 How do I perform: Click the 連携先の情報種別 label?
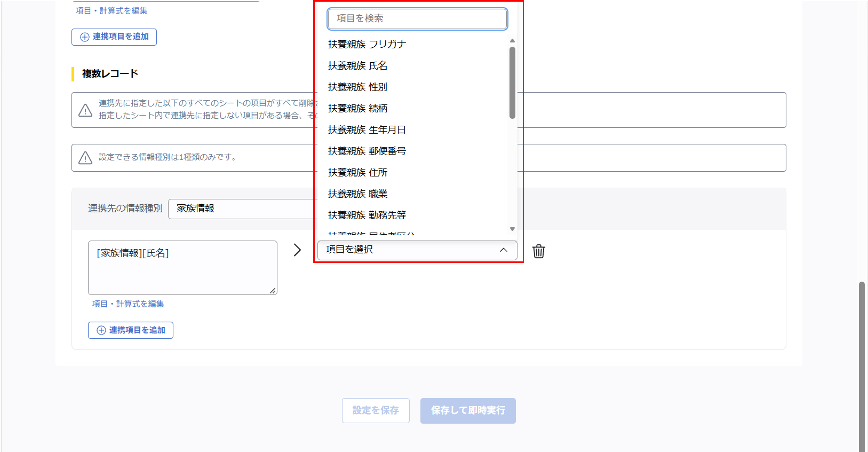tap(125, 209)
